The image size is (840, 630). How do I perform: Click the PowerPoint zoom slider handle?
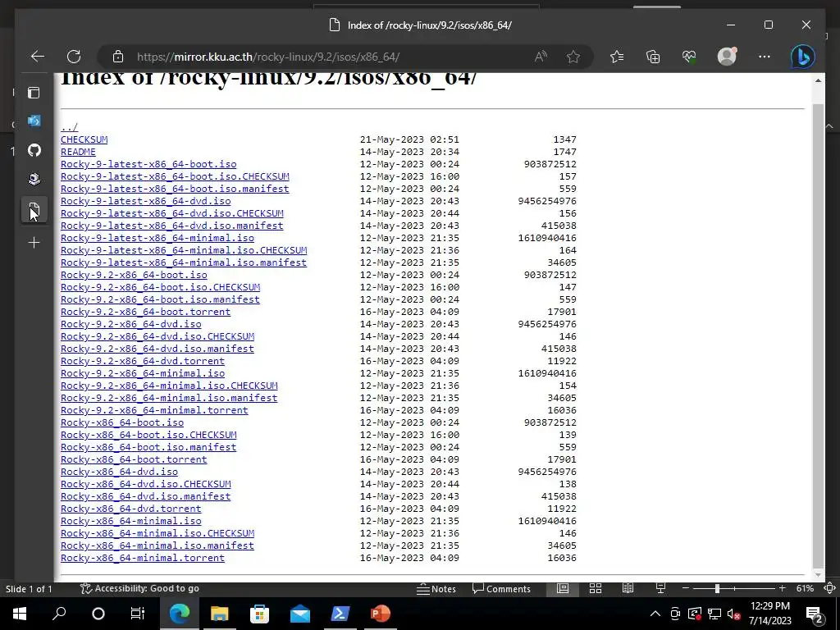717,588
